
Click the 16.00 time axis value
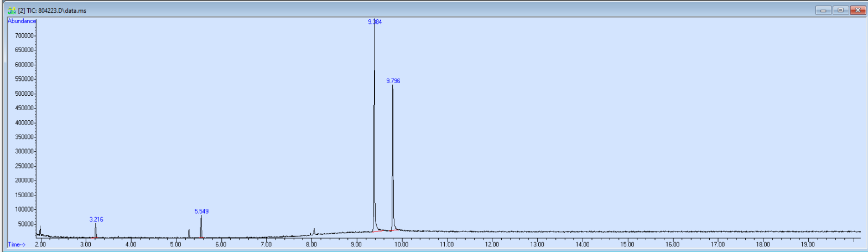pyautogui.click(x=673, y=244)
